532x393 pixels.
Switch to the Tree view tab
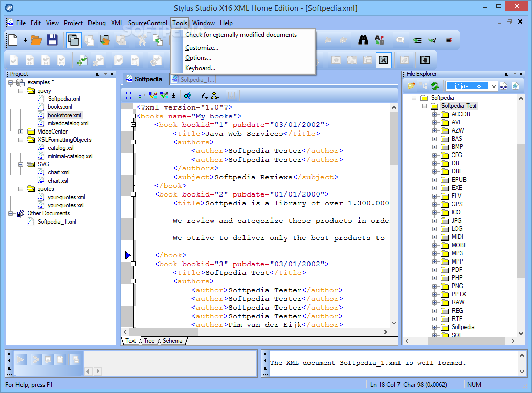(x=149, y=341)
